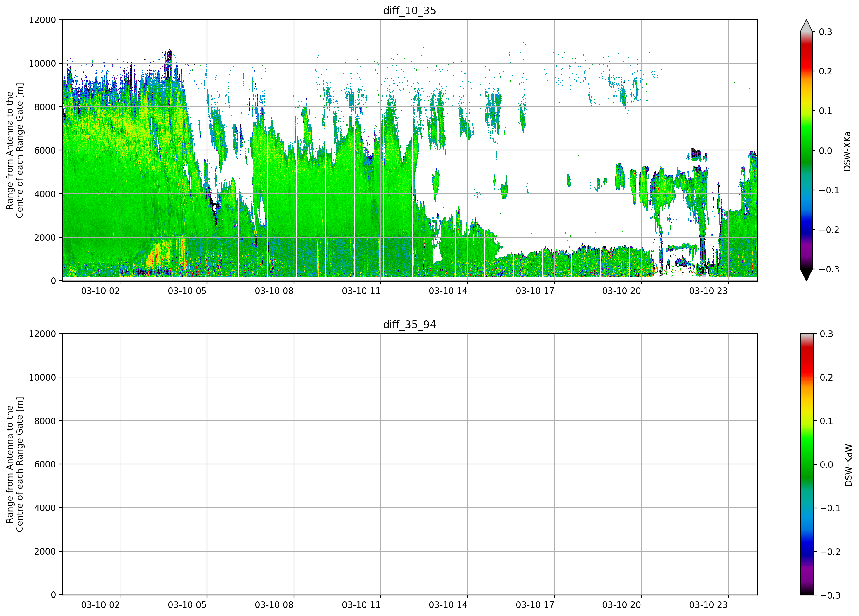
Task: Click the 6000 y-axis tick of bottom plot
Action: pyautogui.click(x=45, y=464)
